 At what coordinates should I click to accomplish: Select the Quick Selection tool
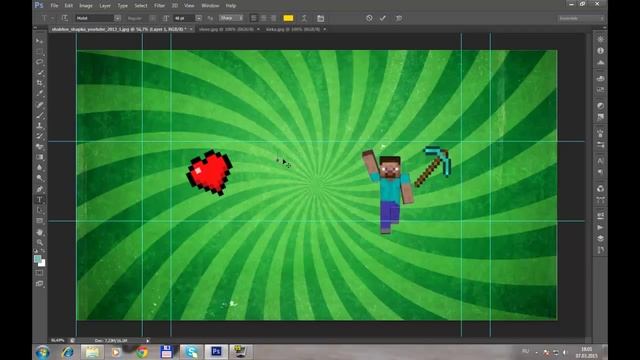tap(40, 73)
